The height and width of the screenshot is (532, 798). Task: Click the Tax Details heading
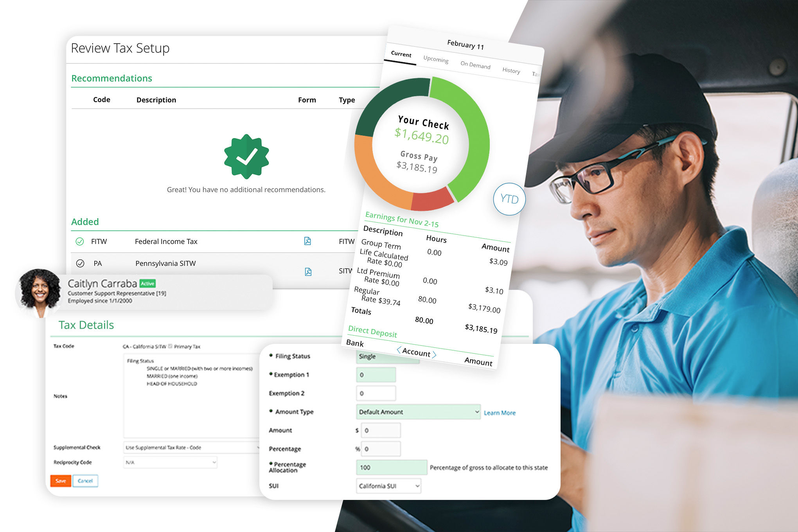click(x=86, y=325)
